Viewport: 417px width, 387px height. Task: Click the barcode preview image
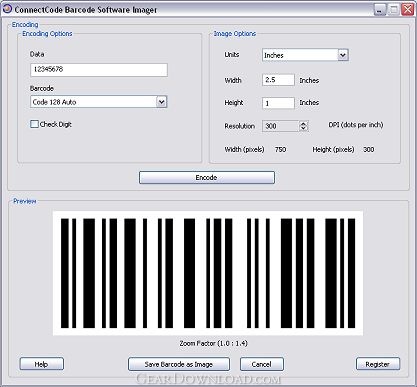[208, 273]
